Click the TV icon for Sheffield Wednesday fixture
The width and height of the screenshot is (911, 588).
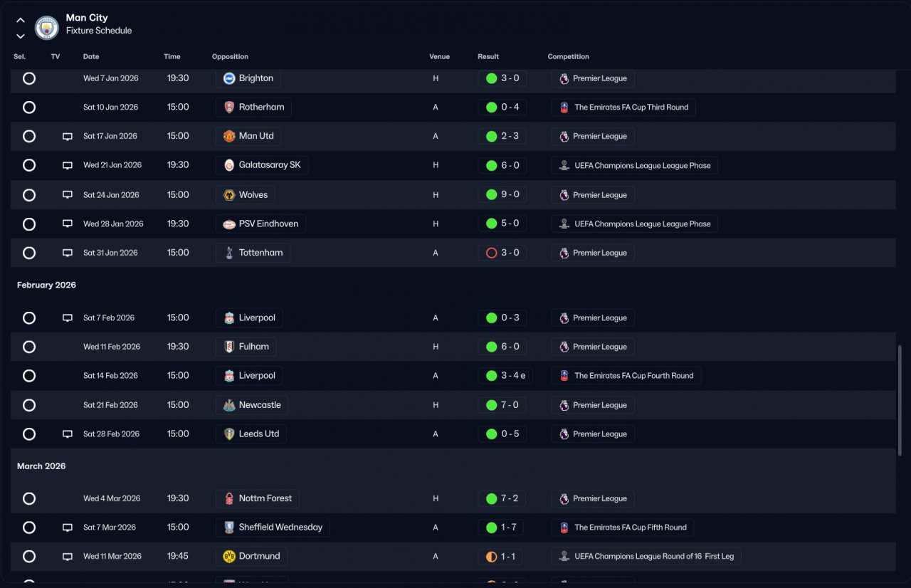[68, 527]
